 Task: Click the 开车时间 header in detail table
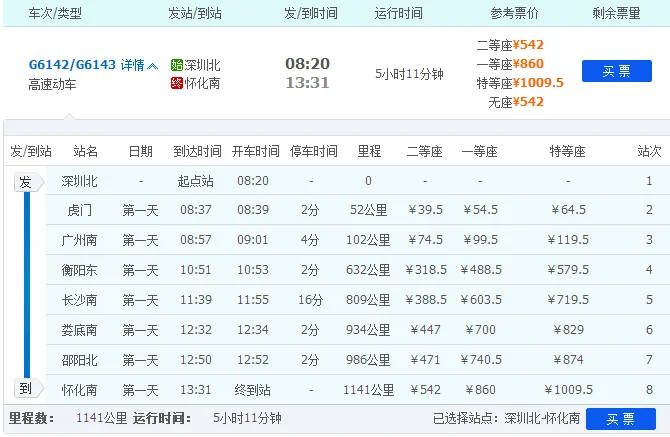256,151
